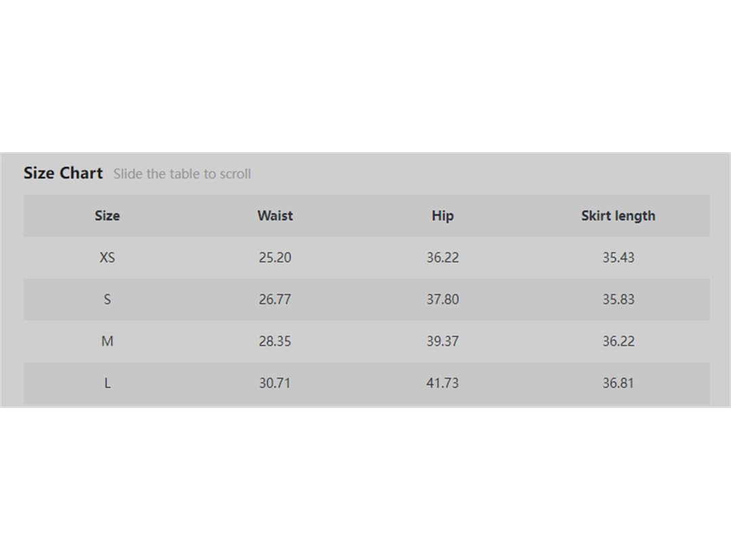Click the M hip value 39.37

[443, 341]
